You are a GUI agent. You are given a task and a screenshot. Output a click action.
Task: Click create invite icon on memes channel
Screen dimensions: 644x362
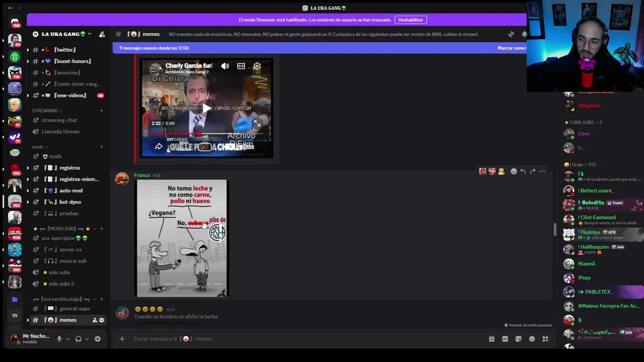point(95,320)
